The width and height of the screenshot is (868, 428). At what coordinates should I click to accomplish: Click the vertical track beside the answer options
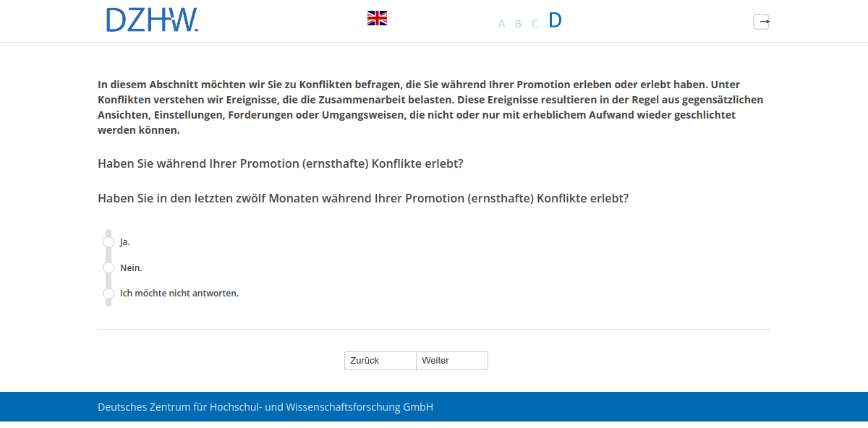coord(109,254)
